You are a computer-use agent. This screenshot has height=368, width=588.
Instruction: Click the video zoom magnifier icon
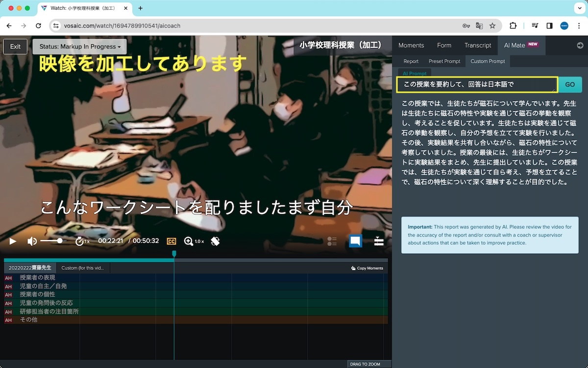coord(189,241)
